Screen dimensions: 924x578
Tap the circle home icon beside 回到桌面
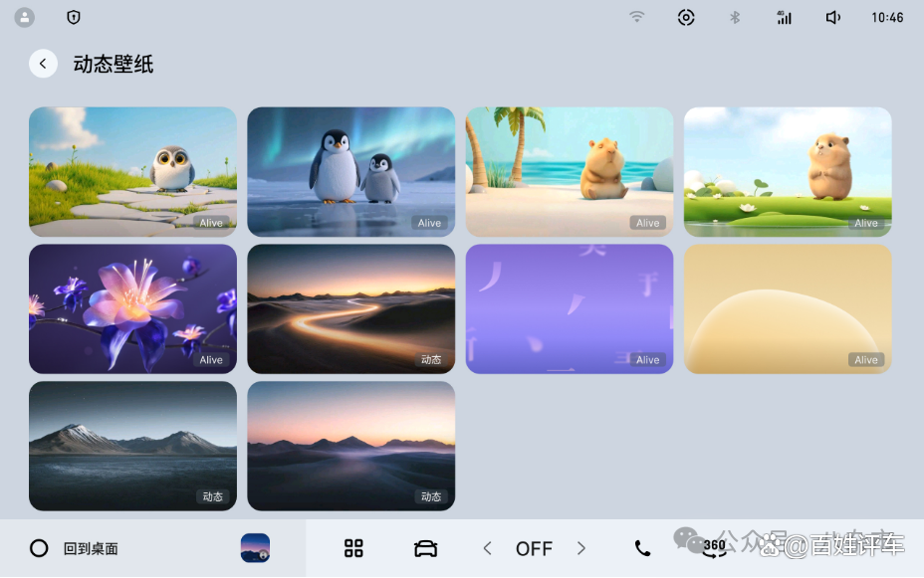pyautogui.click(x=39, y=548)
